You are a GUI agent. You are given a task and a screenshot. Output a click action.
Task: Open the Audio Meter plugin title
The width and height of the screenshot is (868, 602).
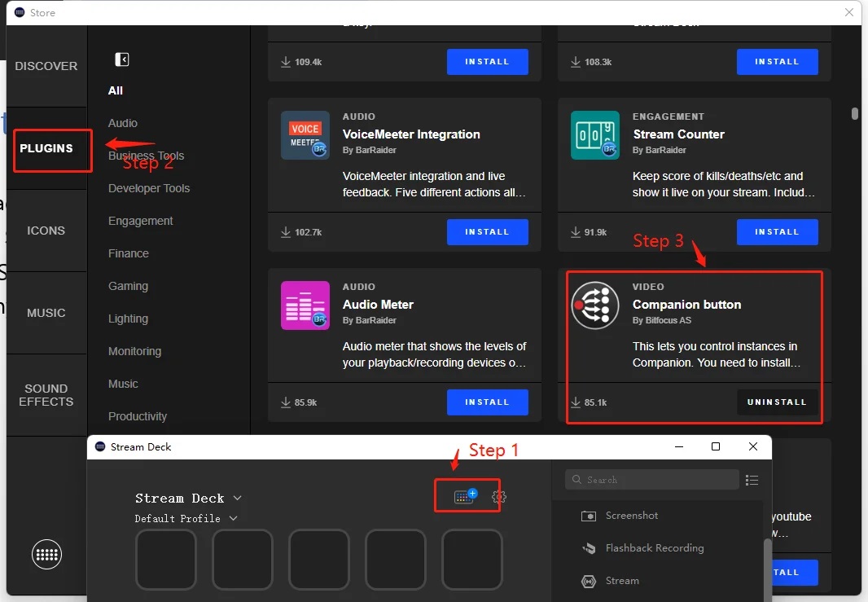[378, 305]
